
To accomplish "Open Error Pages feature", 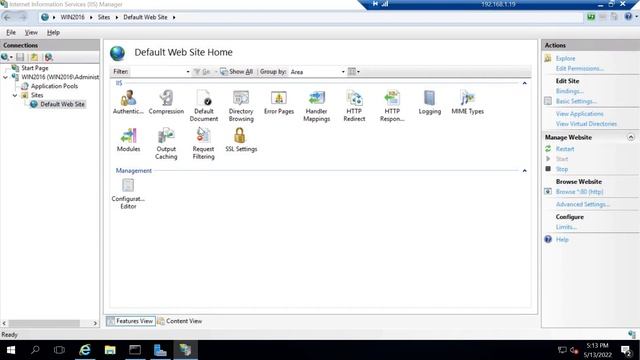I will click(279, 102).
